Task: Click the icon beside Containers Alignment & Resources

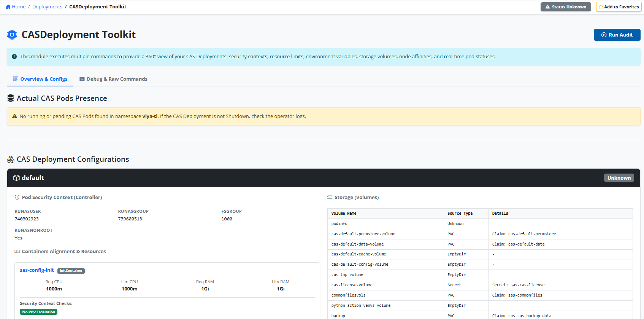Action: (x=17, y=252)
